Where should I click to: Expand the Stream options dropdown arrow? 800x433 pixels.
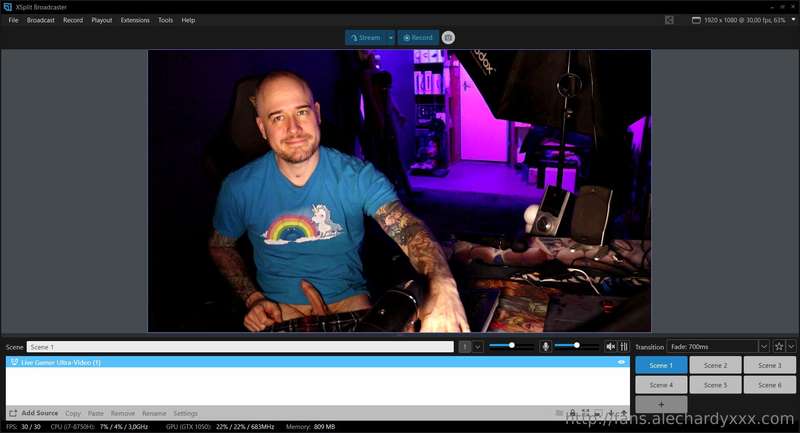click(x=391, y=38)
